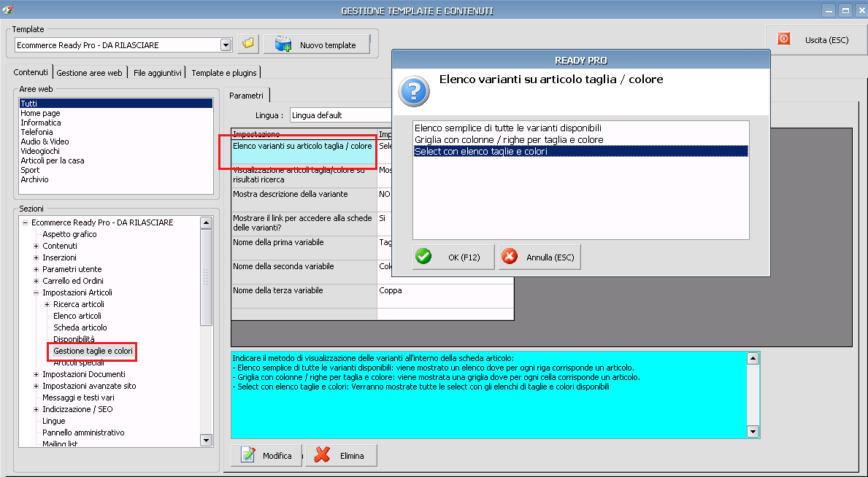The height and width of the screenshot is (477, 868).
Task: Click the question mark icon in READY PRO dialog
Action: pyautogui.click(x=414, y=90)
